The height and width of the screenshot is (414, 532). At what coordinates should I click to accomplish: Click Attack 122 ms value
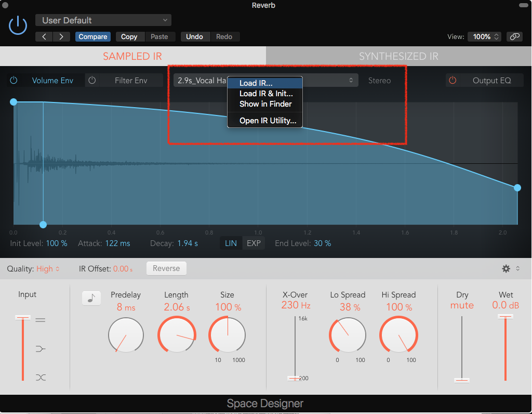pyautogui.click(x=118, y=243)
